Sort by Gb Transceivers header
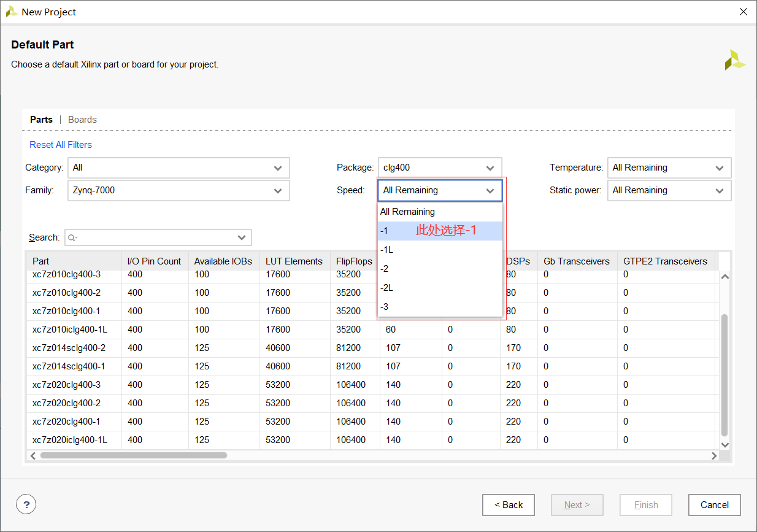Screen dimensions: 757x532 click(577, 261)
